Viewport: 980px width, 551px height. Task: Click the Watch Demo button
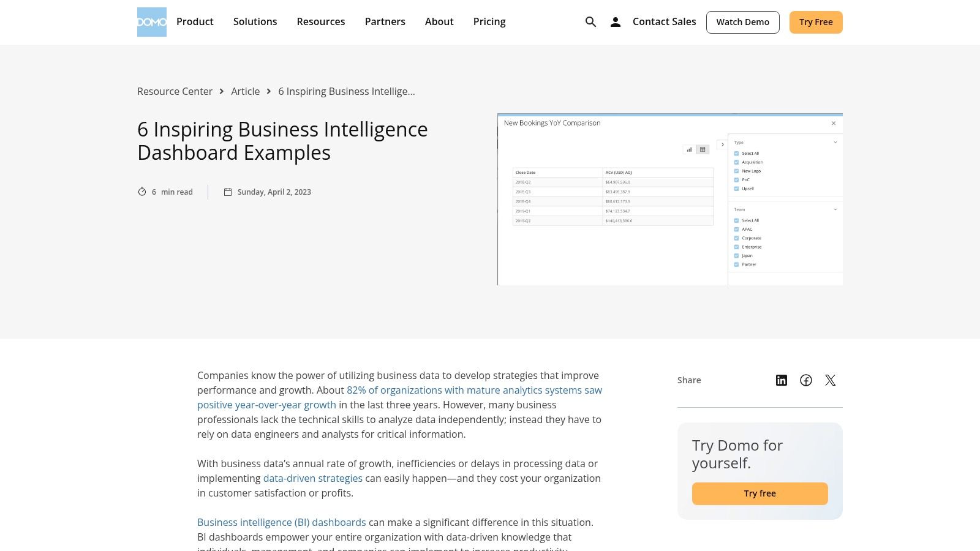743,22
